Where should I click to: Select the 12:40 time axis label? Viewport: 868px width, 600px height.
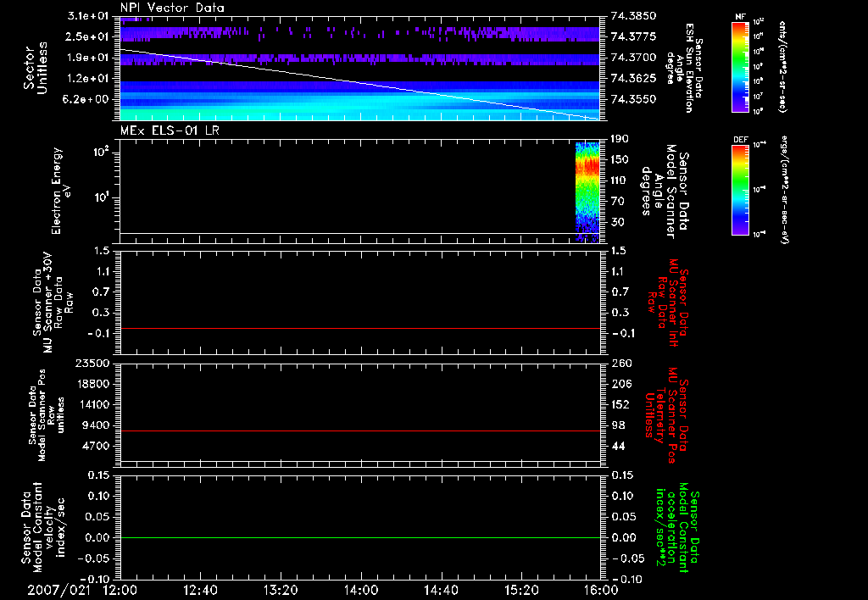200,589
